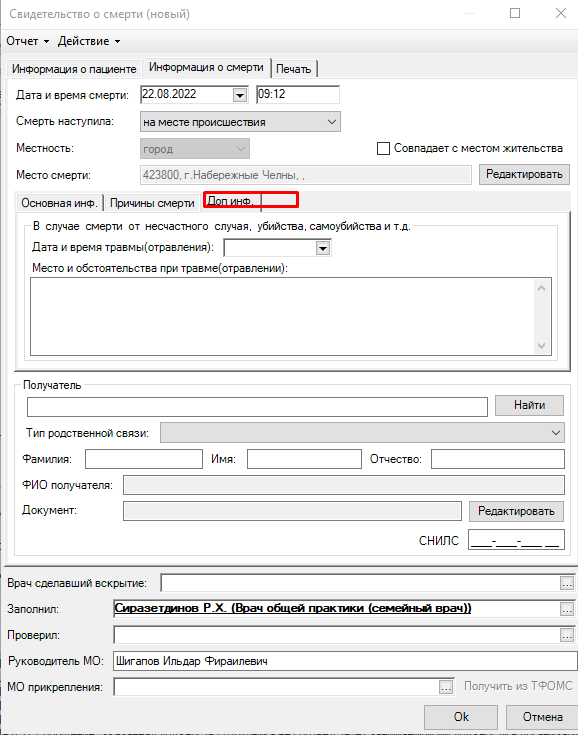Open ellipsis picker for МО прикрепления
The image size is (578, 735).
[446, 687]
